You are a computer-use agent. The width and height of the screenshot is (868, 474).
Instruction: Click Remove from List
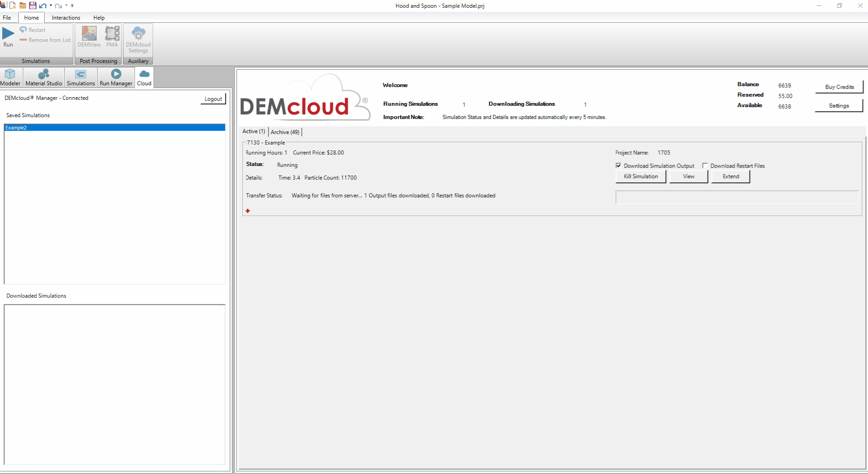[x=45, y=40]
